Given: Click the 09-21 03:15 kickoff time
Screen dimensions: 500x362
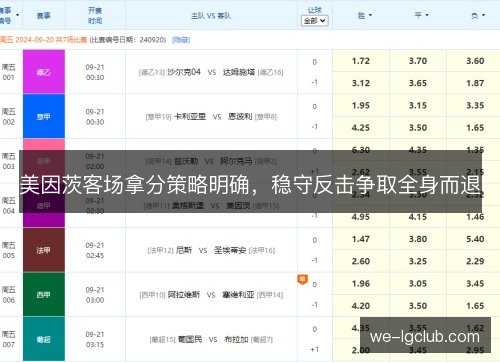Looking at the screenshot, I should (x=95, y=339).
